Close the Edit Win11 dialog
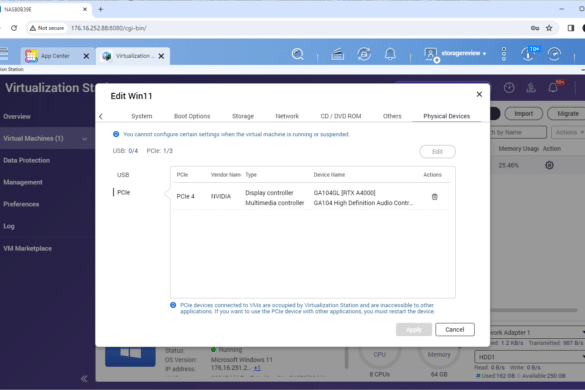Viewport: 585px width, 390px height. tap(479, 94)
